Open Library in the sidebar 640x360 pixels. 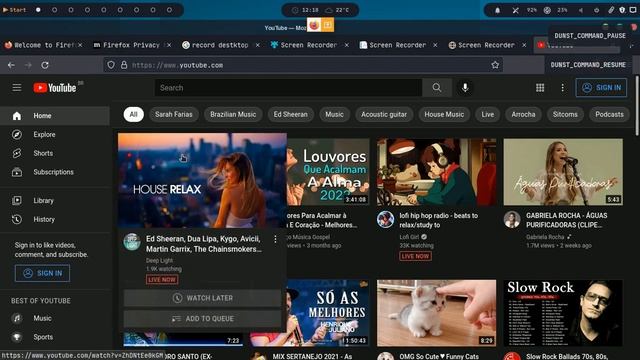coord(55,201)
